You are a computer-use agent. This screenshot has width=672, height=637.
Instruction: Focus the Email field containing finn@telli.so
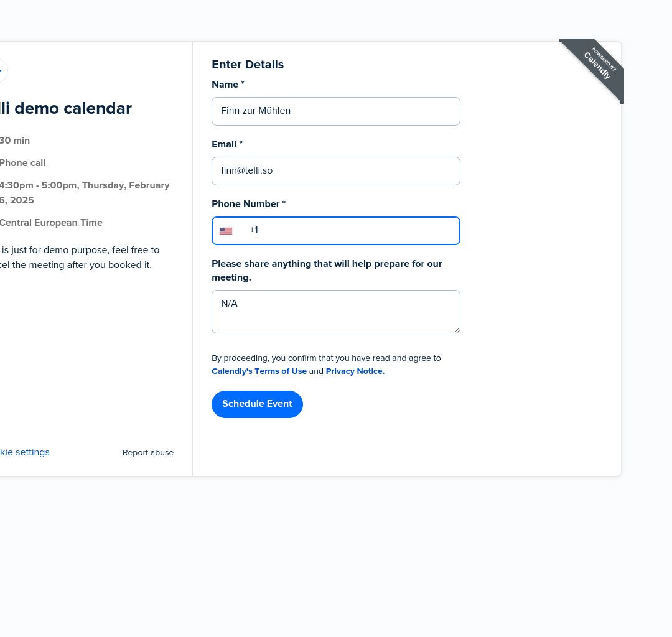coord(336,171)
